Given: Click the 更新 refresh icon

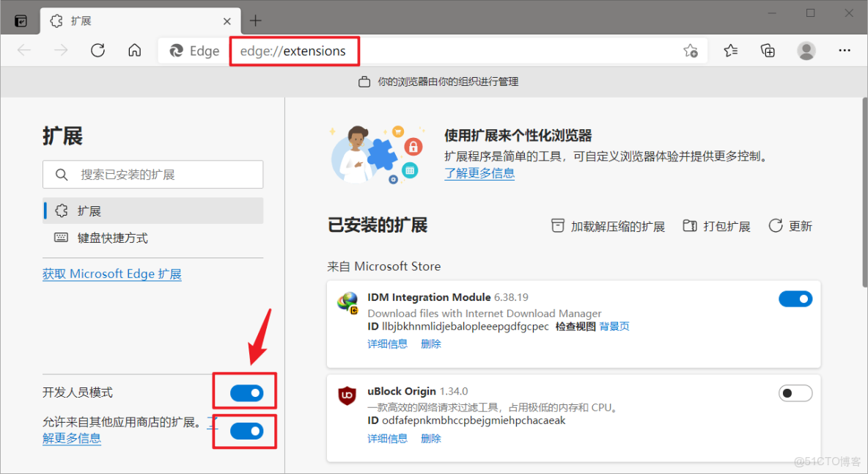Looking at the screenshot, I should (776, 226).
